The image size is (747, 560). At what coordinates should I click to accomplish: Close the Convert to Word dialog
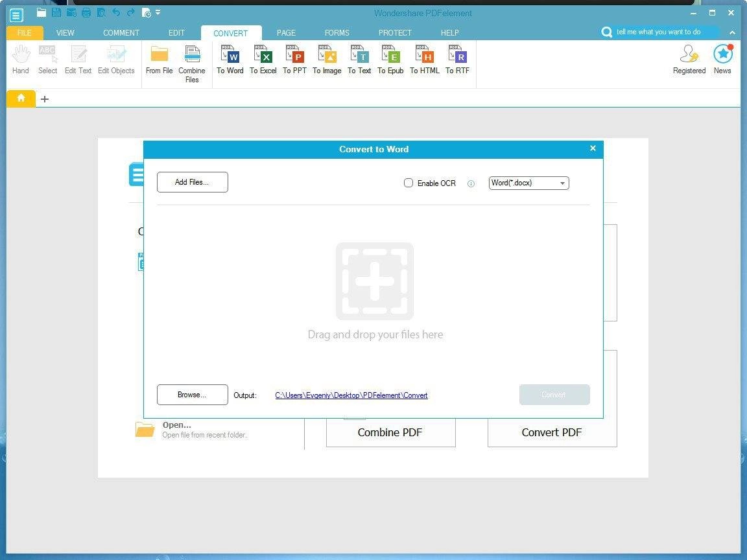[593, 148]
